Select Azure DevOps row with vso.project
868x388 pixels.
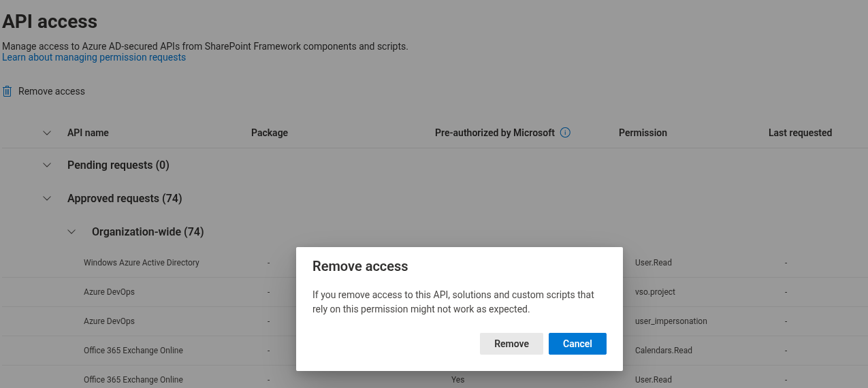tap(434, 291)
